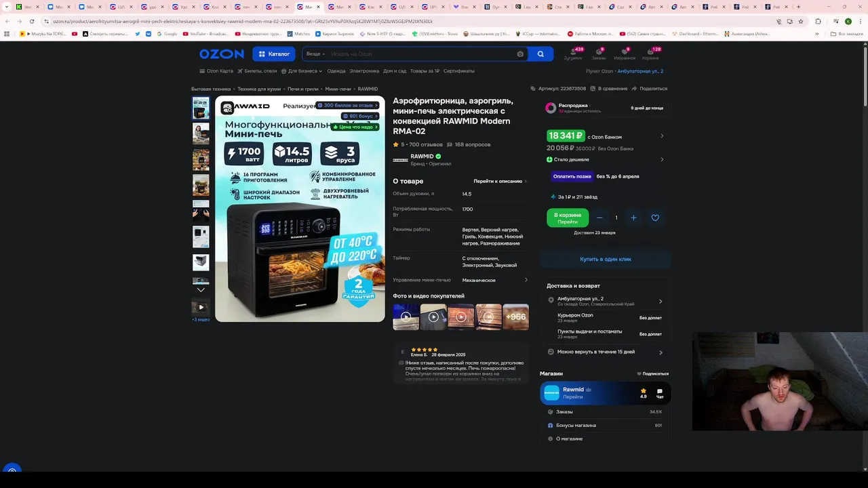Image resolution: width=868 pixels, height=488 pixels.
Task: Click Перейти к описанию link
Action: 500,181
